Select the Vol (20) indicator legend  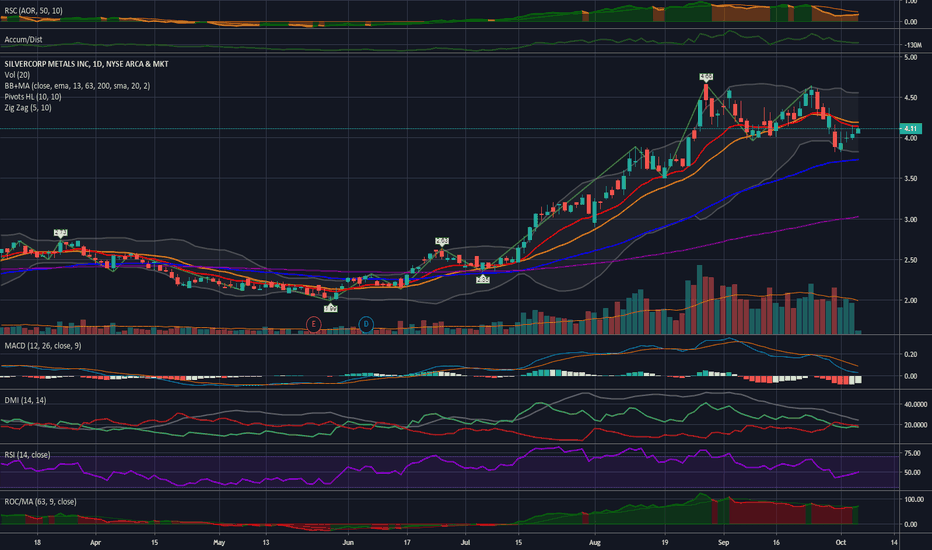[17, 75]
